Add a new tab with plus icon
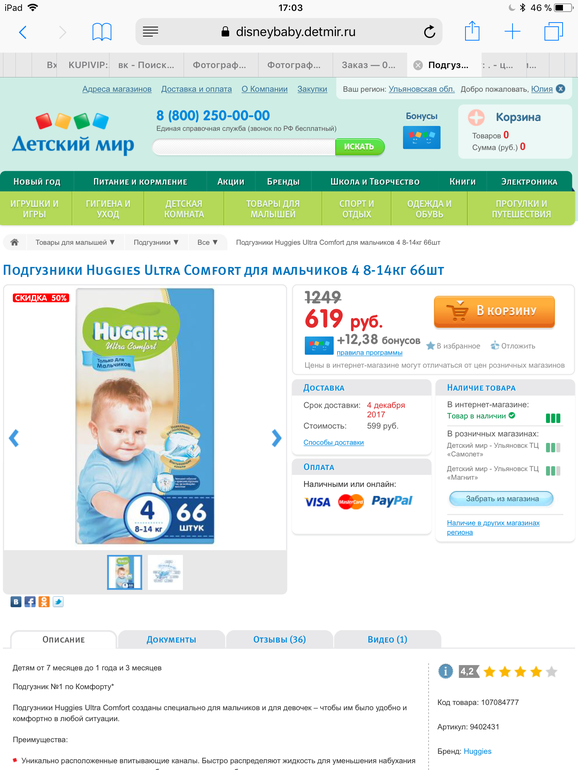 click(512, 32)
